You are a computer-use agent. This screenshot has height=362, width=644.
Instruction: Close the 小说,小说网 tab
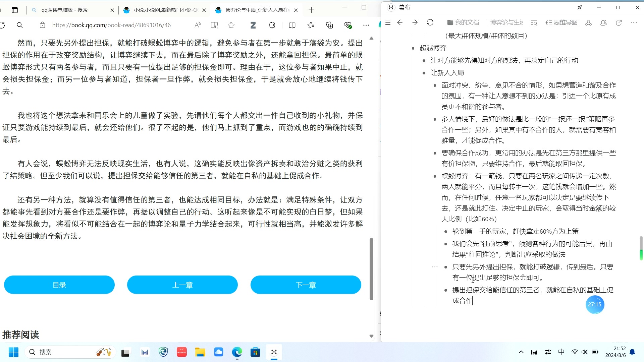204,10
